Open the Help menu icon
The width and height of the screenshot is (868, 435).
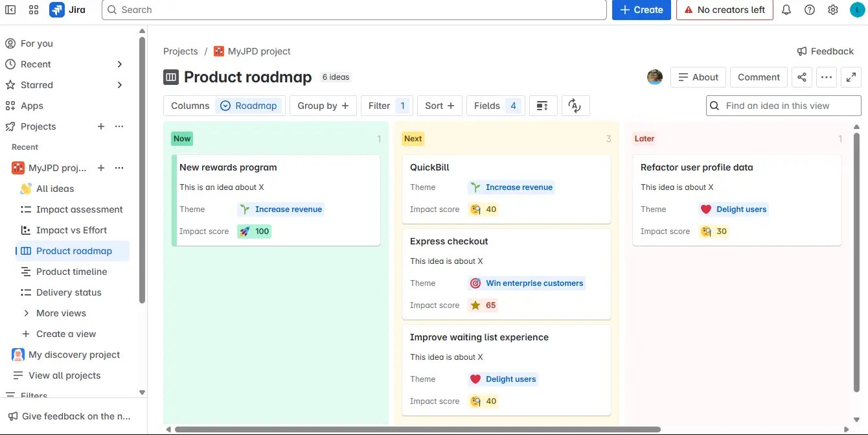810,10
